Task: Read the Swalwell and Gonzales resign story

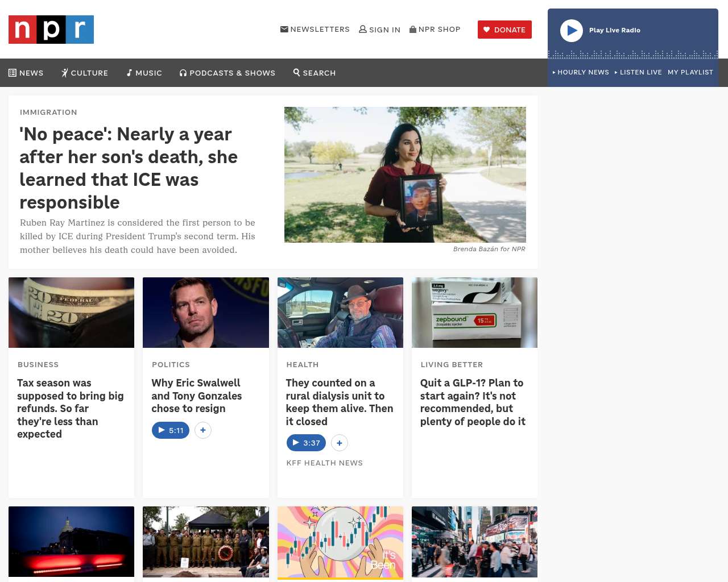Action: (x=197, y=396)
